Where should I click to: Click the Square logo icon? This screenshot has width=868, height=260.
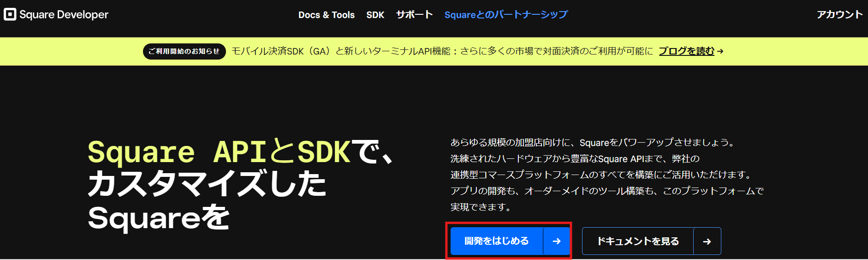pos(10,14)
